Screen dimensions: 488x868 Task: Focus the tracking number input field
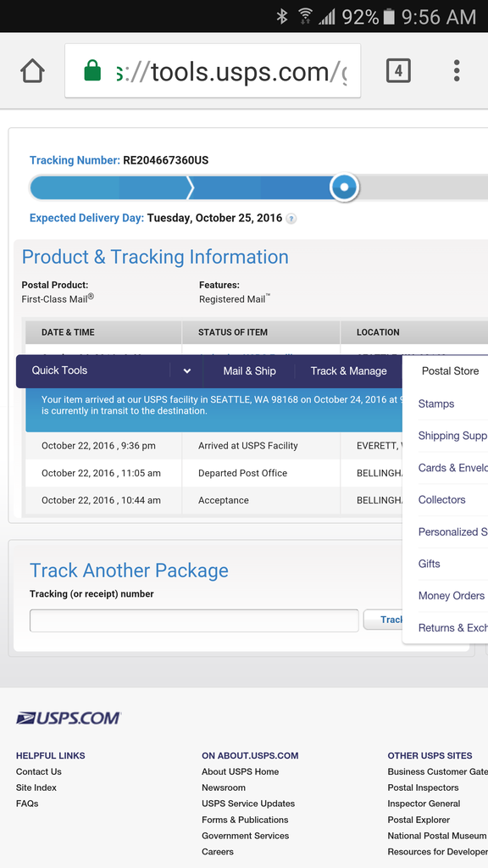coord(194,620)
